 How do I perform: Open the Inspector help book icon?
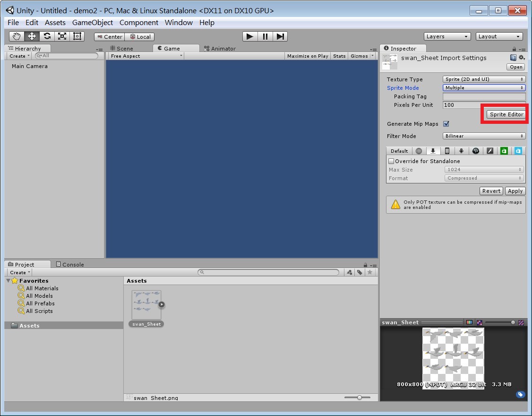(514, 58)
